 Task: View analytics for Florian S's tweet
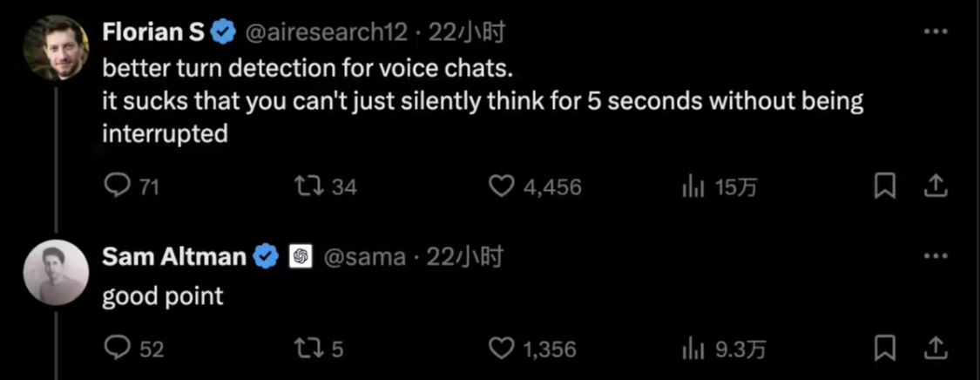coord(693,186)
